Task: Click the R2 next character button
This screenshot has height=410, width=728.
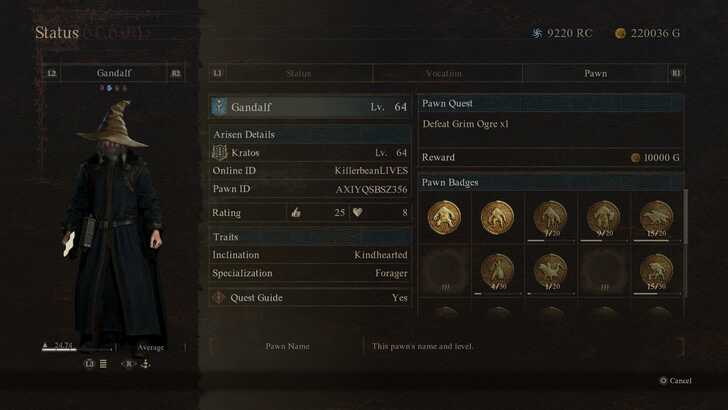Action: 176,73
